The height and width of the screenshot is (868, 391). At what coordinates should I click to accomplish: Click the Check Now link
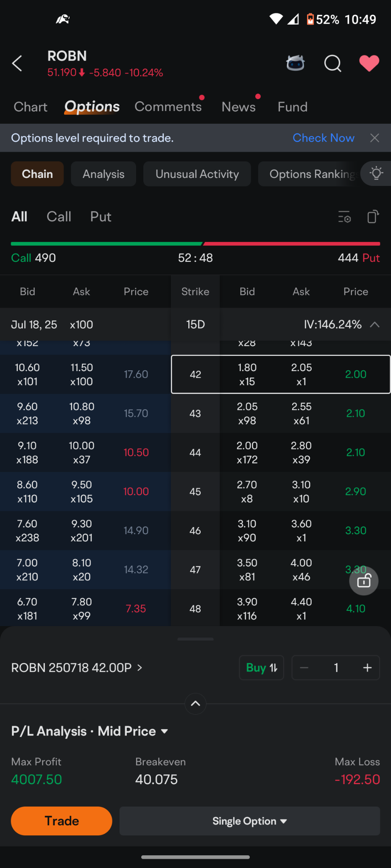324,138
